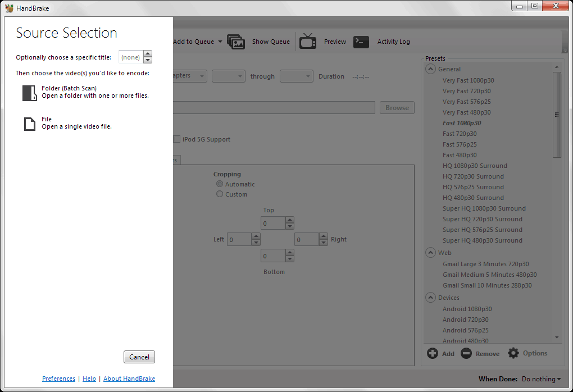Click the Preview television icon
The height and width of the screenshot is (392, 573).
tap(307, 42)
